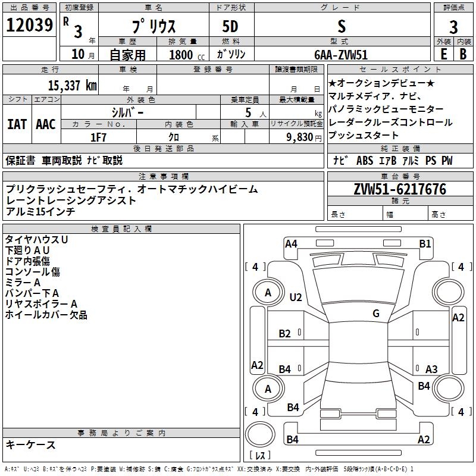476x476 pixels.
Task: Select the 高さ dimension field
Action: point(450,214)
